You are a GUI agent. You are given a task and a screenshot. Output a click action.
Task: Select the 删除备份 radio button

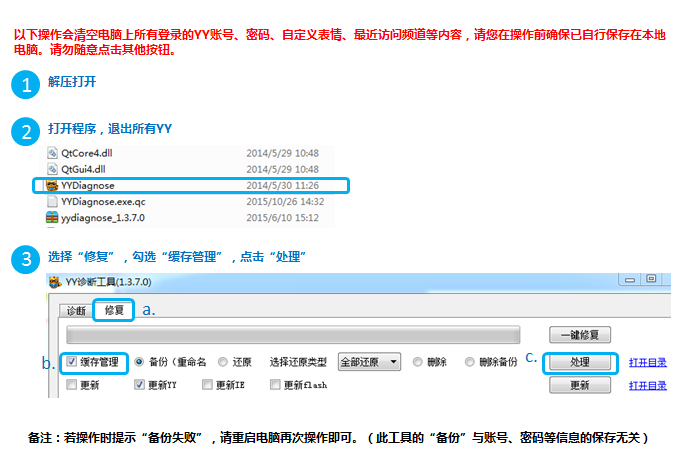tap(469, 362)
